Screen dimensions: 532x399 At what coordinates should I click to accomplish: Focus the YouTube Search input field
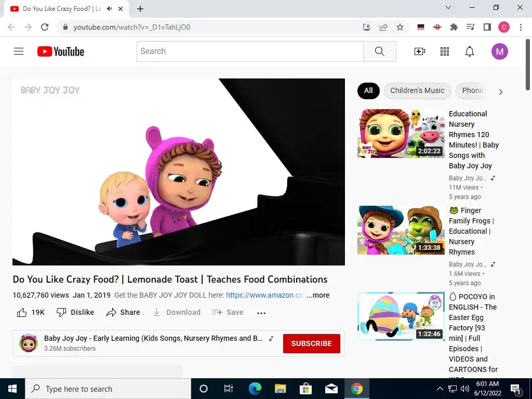[x=250, y=51]
